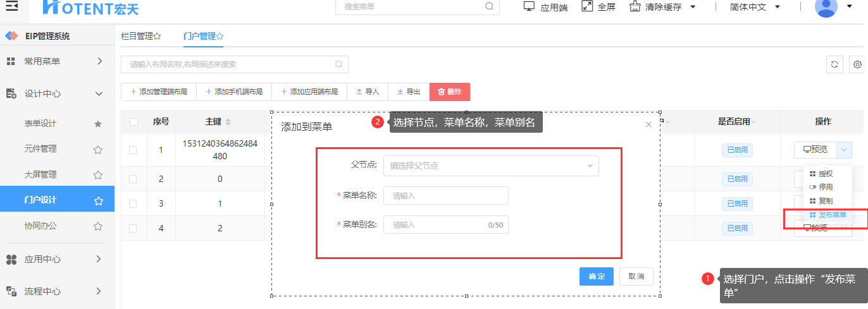Screen dimensions: 868x309
Task: Check the row 2 checkbox
Action: pos(132,179)
